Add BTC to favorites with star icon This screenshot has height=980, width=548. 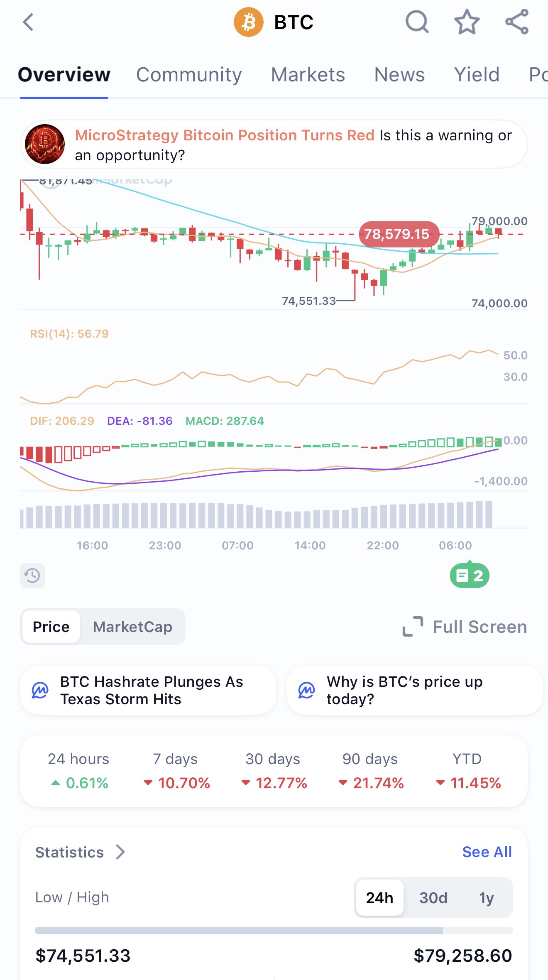467,22
